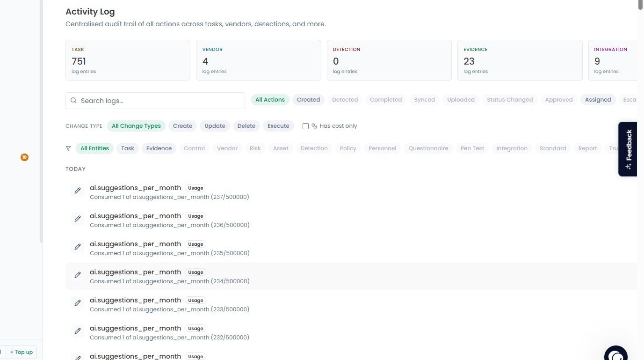Screen dimensions: 644x360
Task: Filter logs by Synced action
Action: [x=424, y=100]
